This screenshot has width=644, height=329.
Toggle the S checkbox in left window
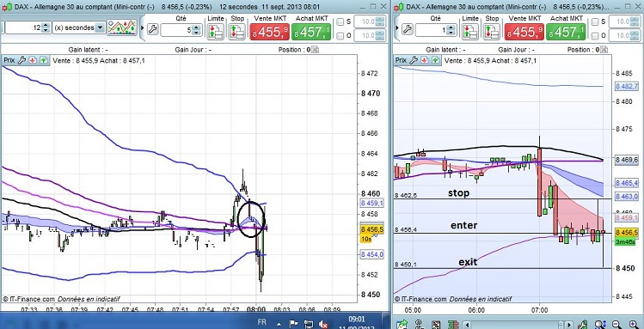[340, 22]
